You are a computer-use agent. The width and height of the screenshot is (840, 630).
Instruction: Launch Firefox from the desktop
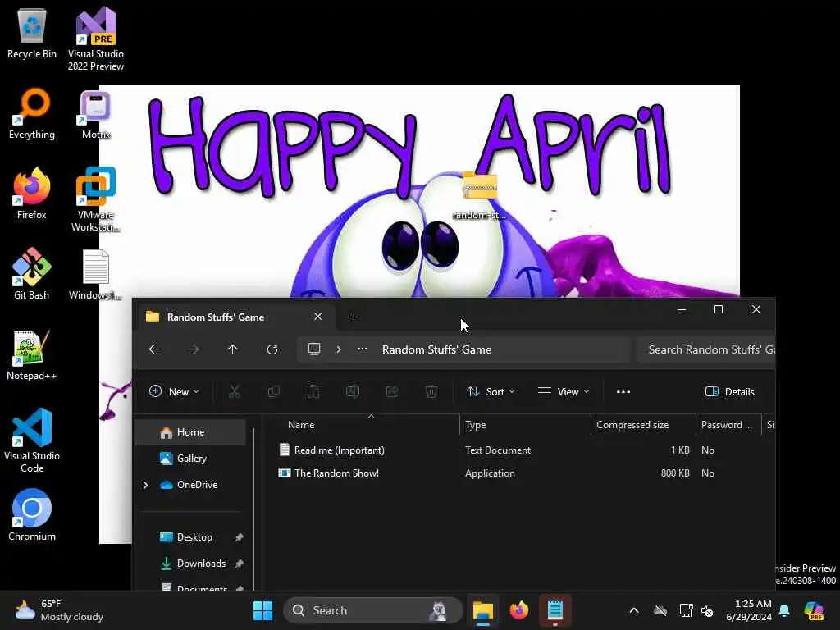click(x=32, y=194)
